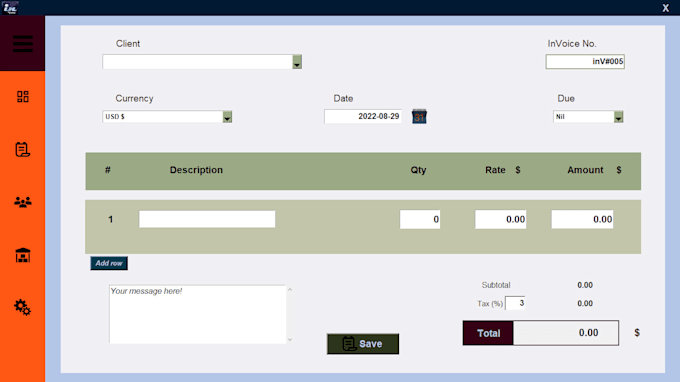This screenshot has width=680, height=382.
Task: Edit the Invoice No. field
Action: (585, 62)
